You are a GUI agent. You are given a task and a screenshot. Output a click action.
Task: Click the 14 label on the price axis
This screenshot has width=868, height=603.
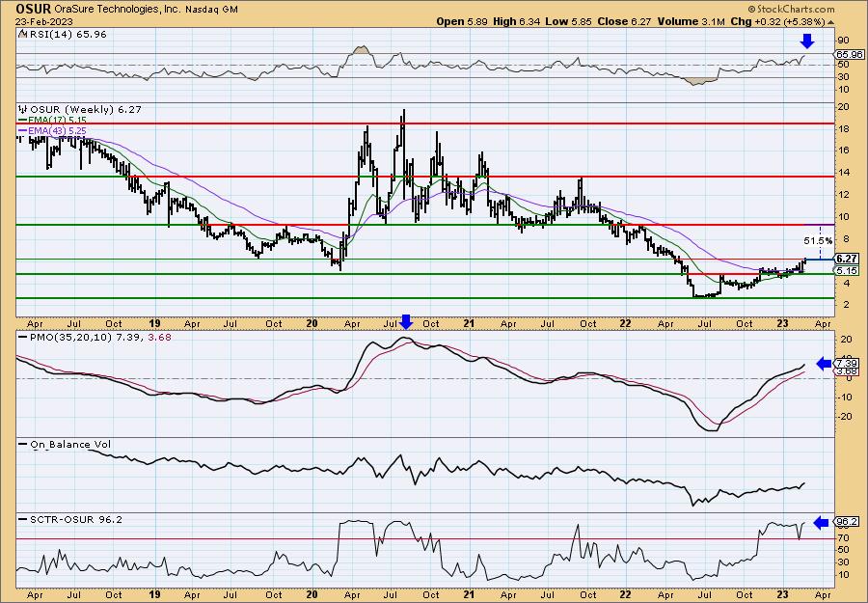point(842,172)
